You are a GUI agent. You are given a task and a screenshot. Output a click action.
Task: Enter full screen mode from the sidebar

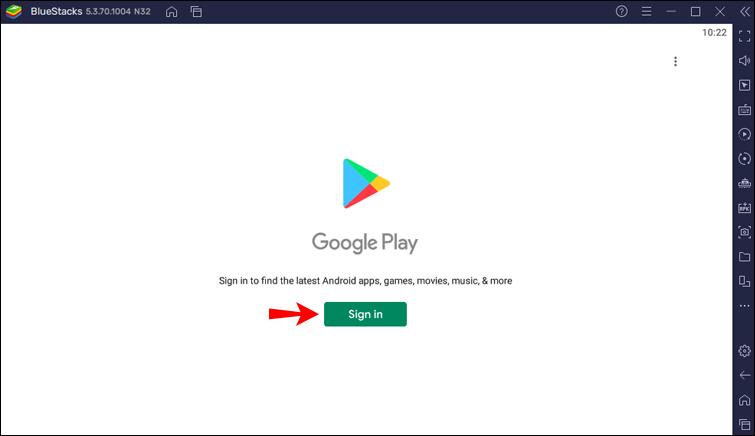(744, 36)
